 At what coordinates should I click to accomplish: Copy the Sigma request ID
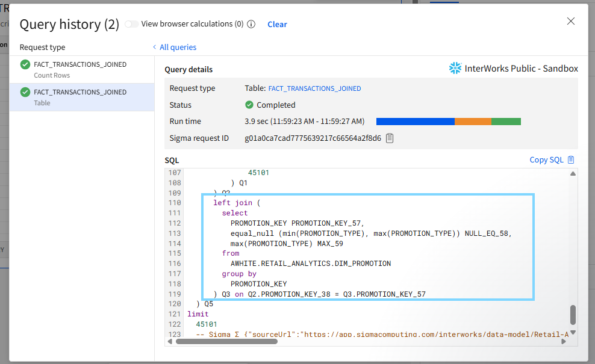coord(390,138)
